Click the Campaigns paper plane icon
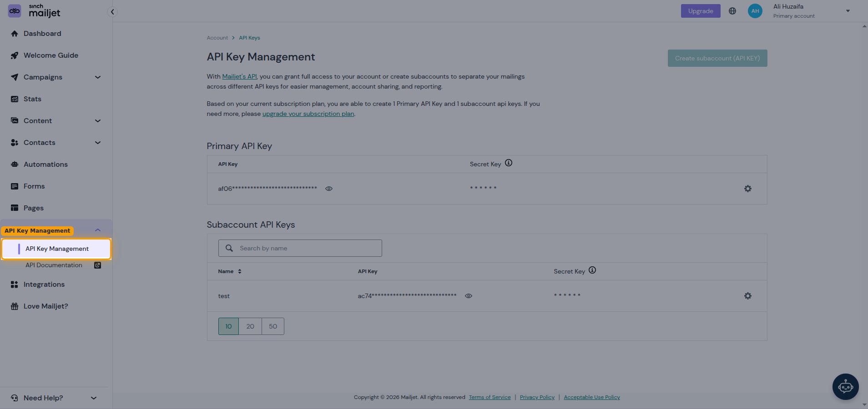The image size is (868, 409). tap(15, 77)
